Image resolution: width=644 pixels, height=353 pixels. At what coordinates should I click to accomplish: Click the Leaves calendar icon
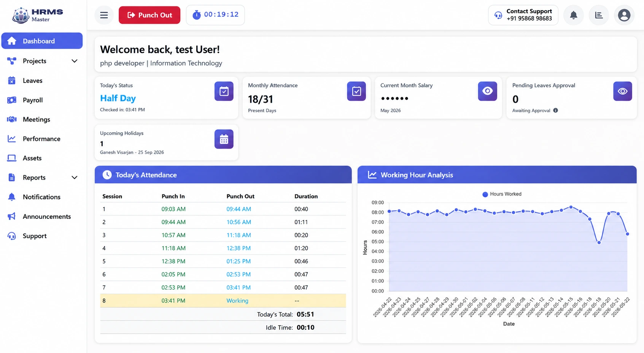click(x=12, y=81)
